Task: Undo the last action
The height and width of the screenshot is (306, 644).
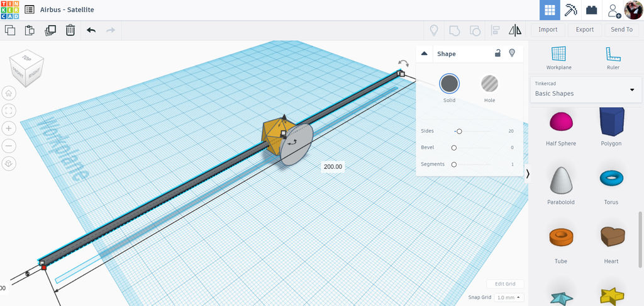Action: point(91,30)
